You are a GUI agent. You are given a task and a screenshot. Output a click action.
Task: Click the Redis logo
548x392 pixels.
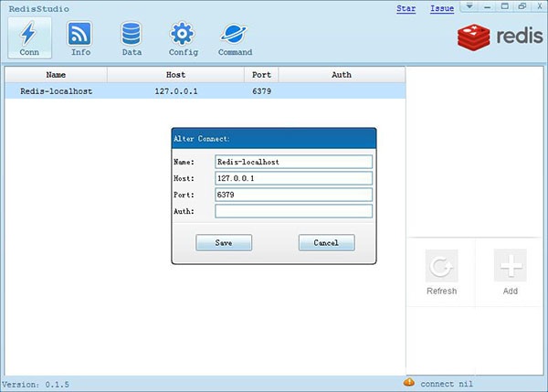(499, 37)
